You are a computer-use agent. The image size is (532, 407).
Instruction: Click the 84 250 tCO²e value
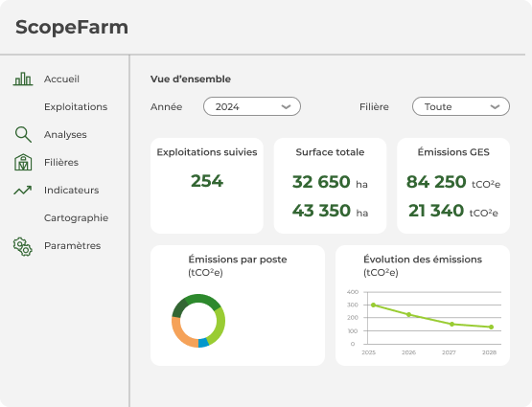click(x=453, y=182)
